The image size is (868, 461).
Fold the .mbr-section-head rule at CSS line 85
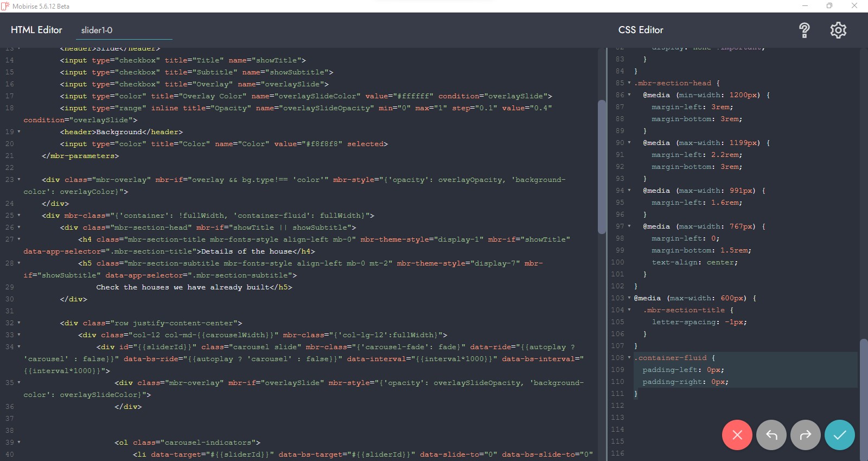629,83
